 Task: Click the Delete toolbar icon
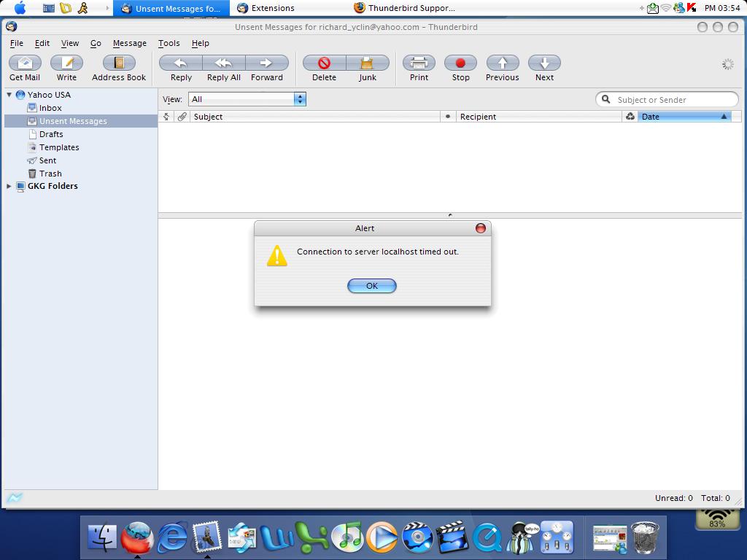[325, 63]
